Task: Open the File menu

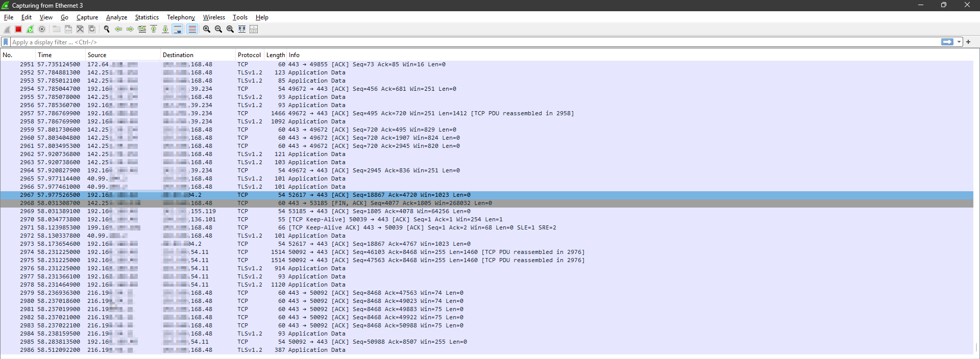Action: click(x=9, y=17)
